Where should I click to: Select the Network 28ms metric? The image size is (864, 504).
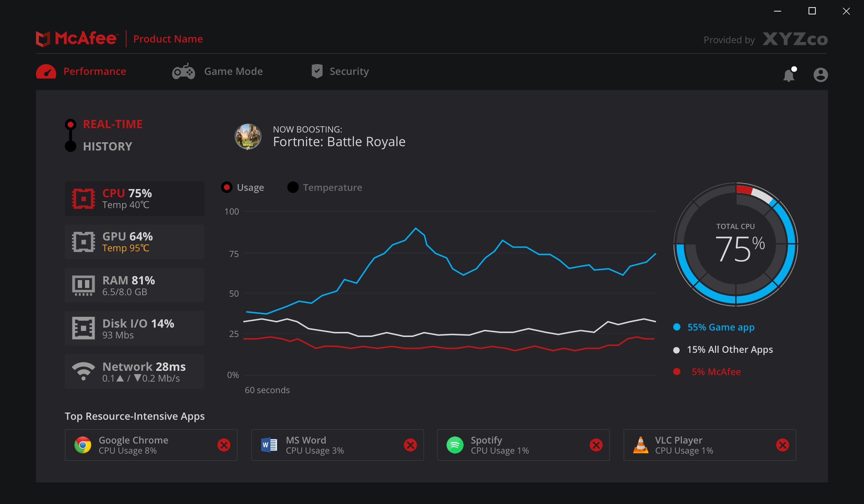[135, 372]
